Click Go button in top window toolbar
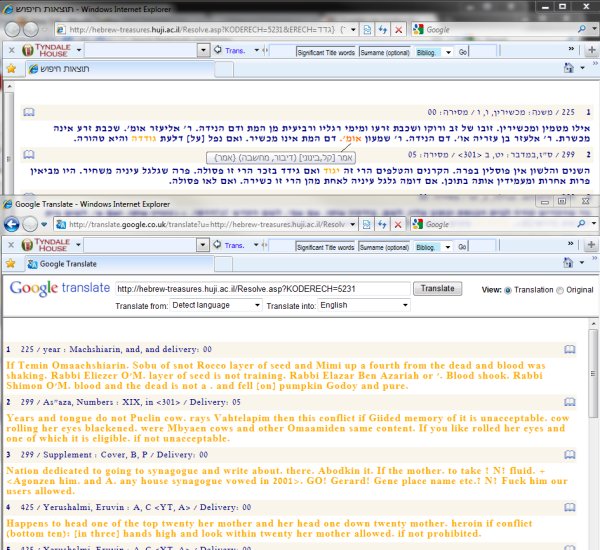The image size is (600, 550). click(x=463, y=52)
